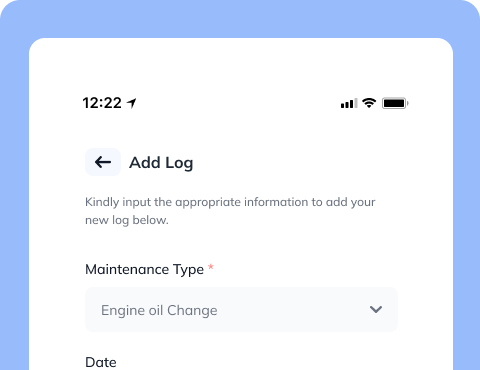Click the battery level icon
The image size is (480, 370).
(x=395, y=103)
